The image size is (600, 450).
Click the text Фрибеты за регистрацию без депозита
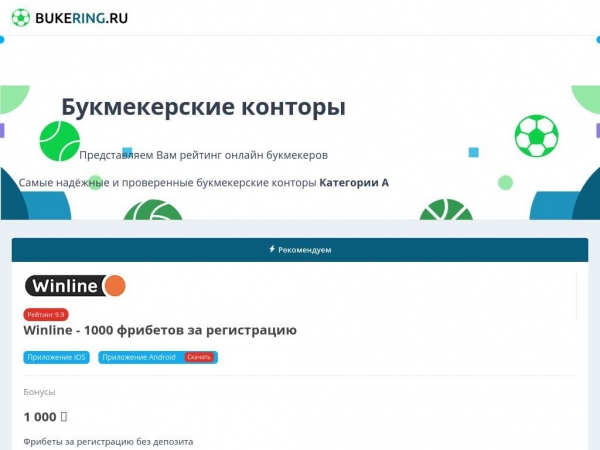tap(108, 442)
